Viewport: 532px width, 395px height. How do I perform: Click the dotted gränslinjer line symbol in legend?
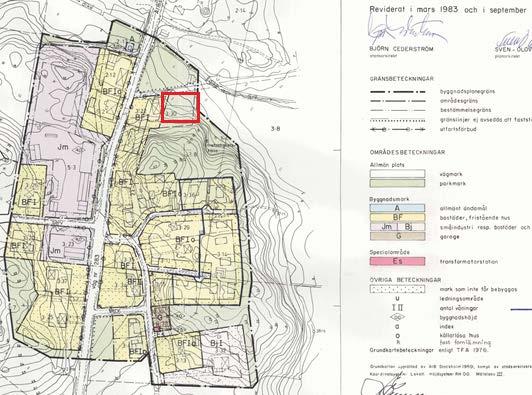397,120
